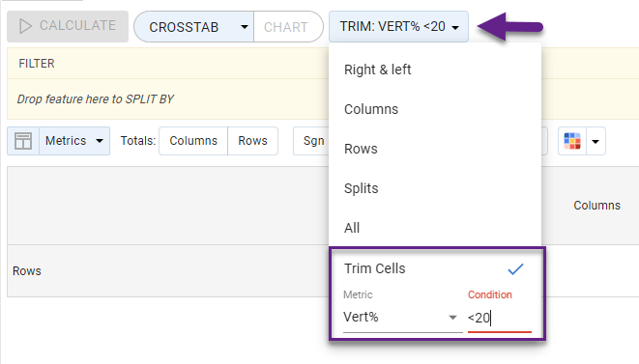639x364 pixels.
Task: Click the table layout icon beside Metrics
Action: pyautogui.click(x=23, y=141)
